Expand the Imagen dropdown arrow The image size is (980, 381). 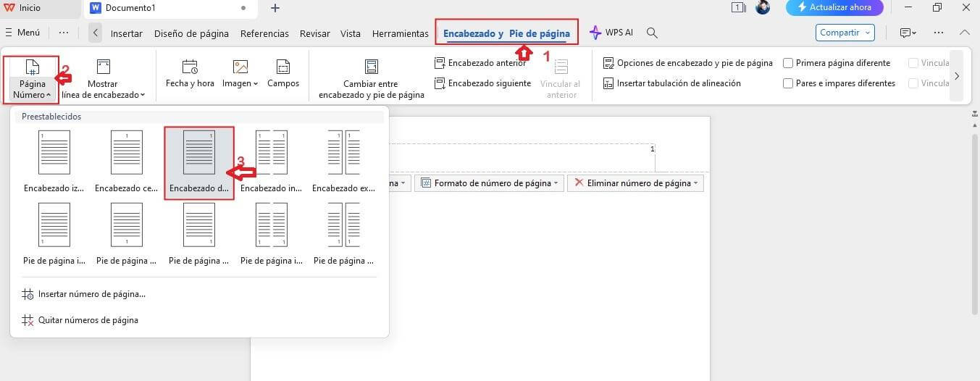point(256,84)
